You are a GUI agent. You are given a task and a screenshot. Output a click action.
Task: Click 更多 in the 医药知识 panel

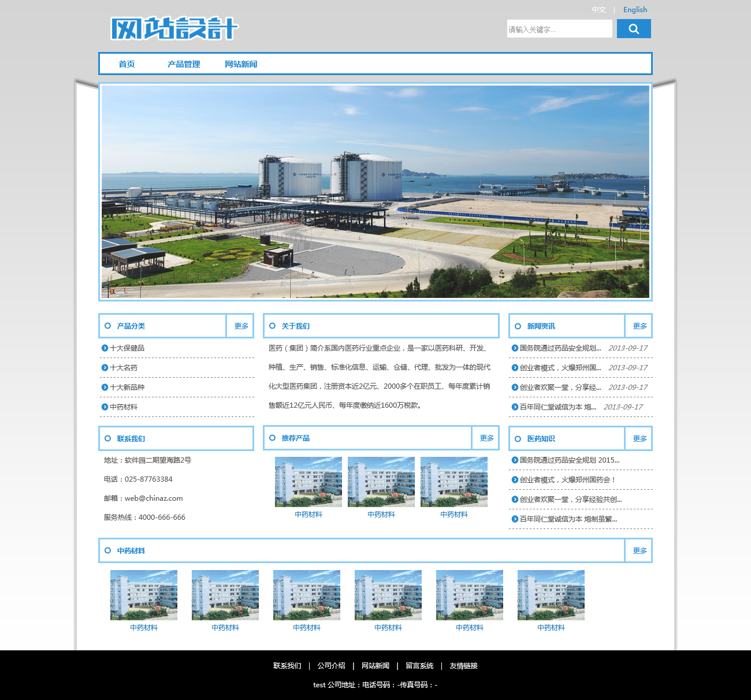point(640,438)
